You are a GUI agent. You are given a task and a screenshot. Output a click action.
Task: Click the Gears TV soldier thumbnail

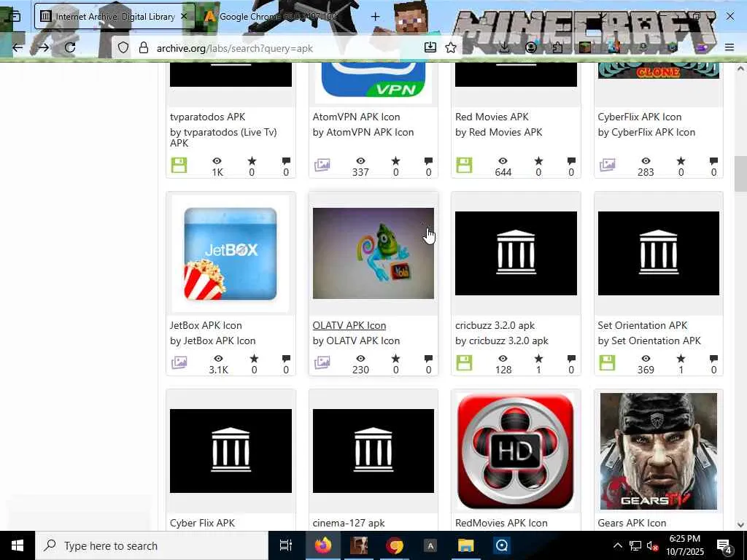tap(659, 451)
